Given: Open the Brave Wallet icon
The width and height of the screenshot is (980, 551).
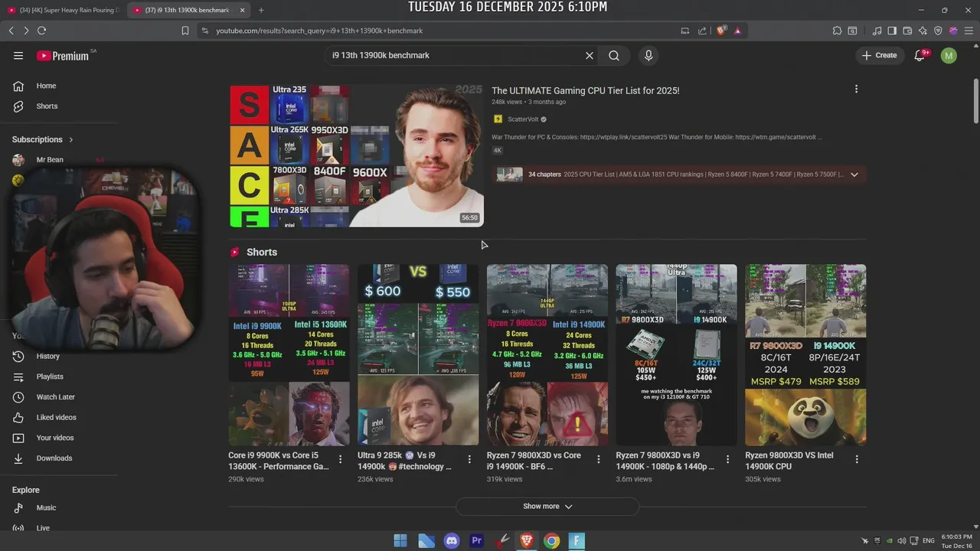Looking at the screenshot, I should point(907,31).
